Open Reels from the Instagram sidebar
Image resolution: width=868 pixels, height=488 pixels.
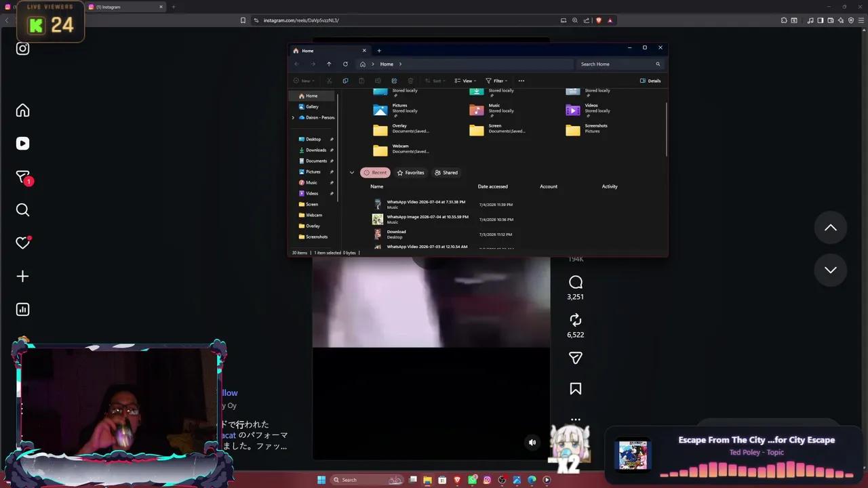point(22,144)
